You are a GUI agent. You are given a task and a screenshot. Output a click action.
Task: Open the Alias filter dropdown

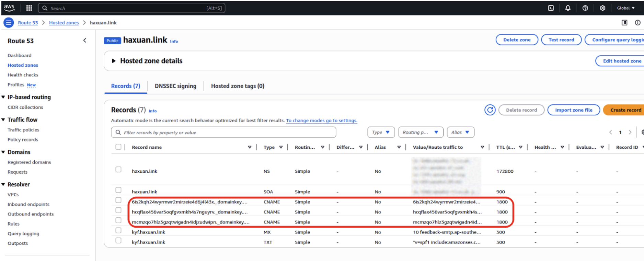tap(461, 132)
